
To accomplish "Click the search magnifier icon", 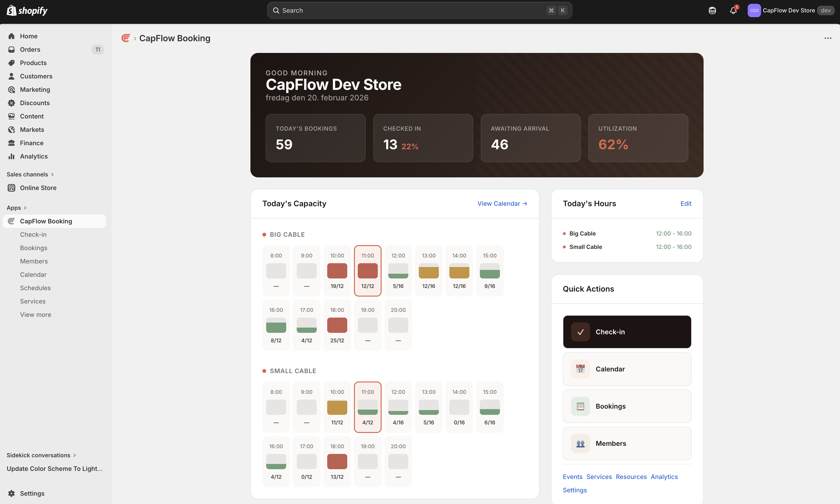I will (x=276, y=10).
